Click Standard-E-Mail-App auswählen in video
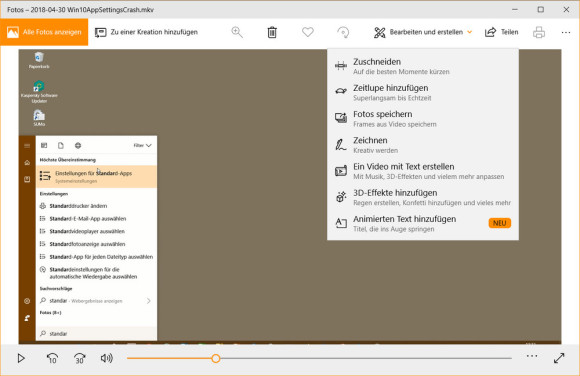This screenshot has height=376, width=580. (x=97, y=219)
